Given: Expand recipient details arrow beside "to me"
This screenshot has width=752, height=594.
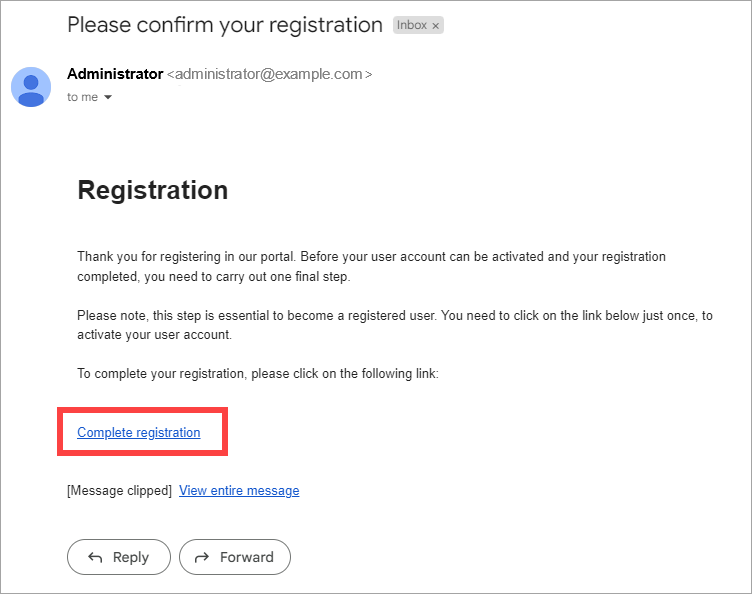Looking at the screenshot, I should click(108, 97).
